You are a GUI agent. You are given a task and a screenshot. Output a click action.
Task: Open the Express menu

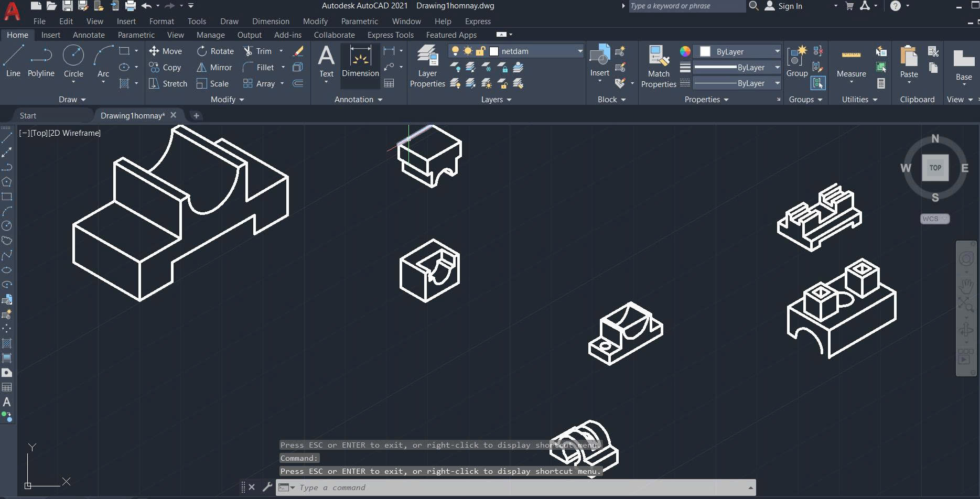pyautogui.click(x=478, y=21)
